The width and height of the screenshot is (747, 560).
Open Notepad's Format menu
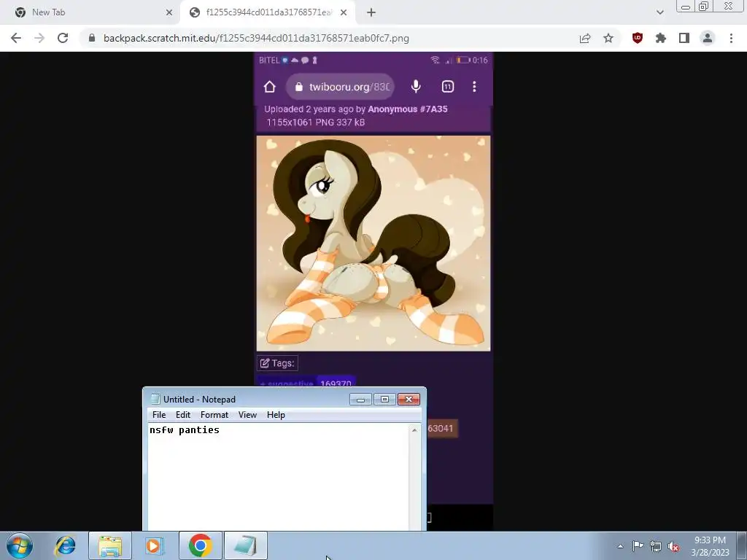pyautogui.click(x=214, y=415)
